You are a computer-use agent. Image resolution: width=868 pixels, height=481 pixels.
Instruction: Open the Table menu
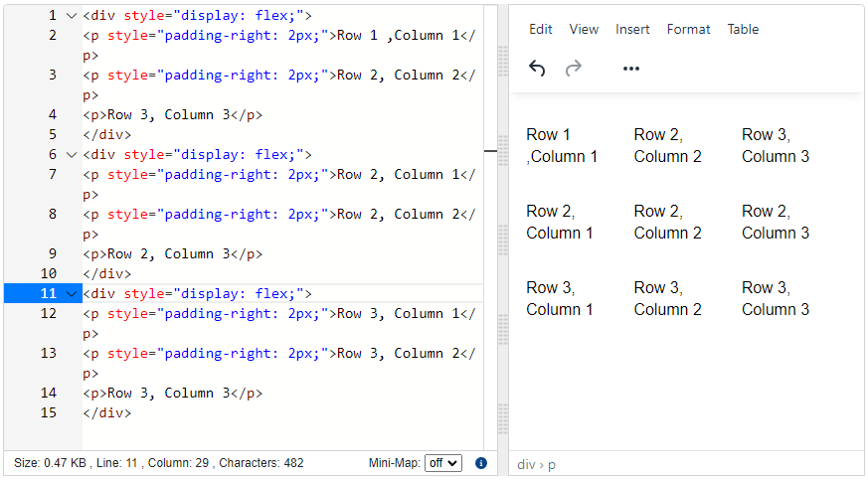point(743,30)
